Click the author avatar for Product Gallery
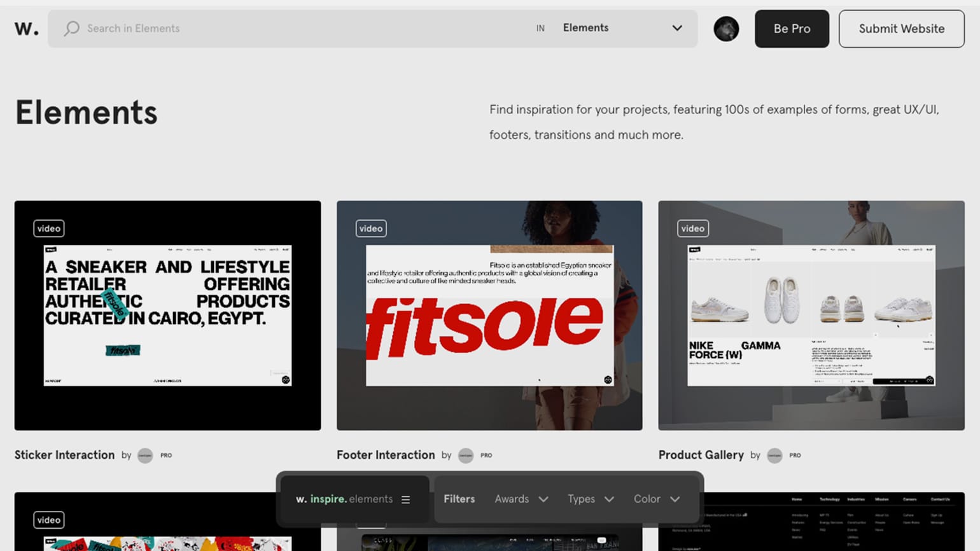 click(774, 456)
